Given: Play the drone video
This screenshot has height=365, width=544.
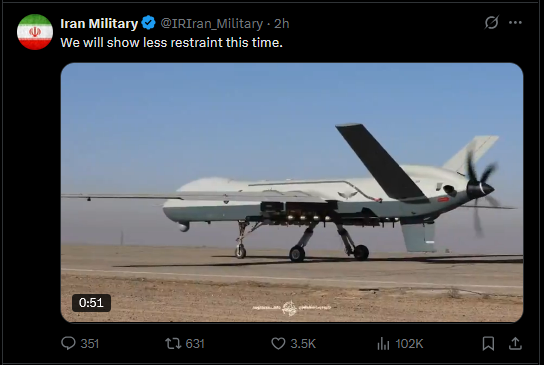Looking at the screenshot, I should point(292,193).
